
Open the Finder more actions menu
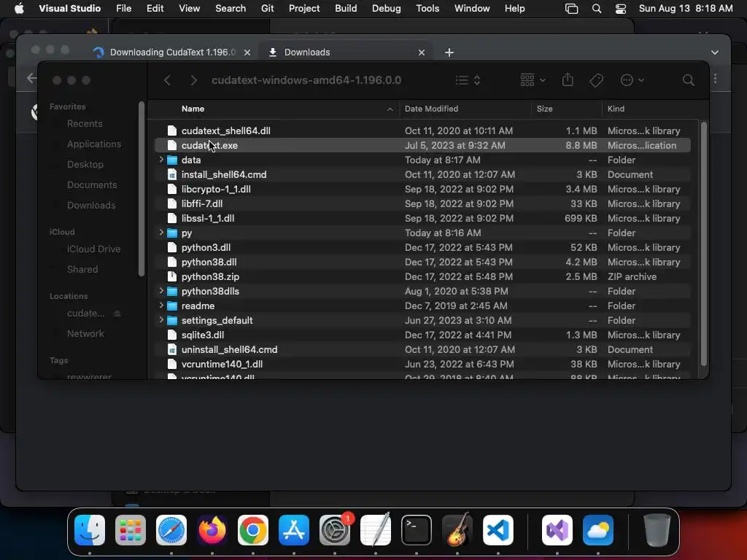pos(632,80)
